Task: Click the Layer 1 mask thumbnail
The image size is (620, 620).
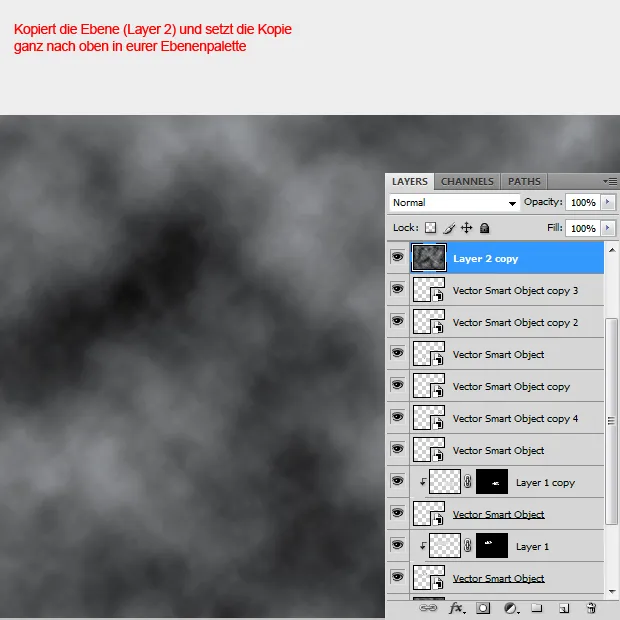Action: pos(491,546)
